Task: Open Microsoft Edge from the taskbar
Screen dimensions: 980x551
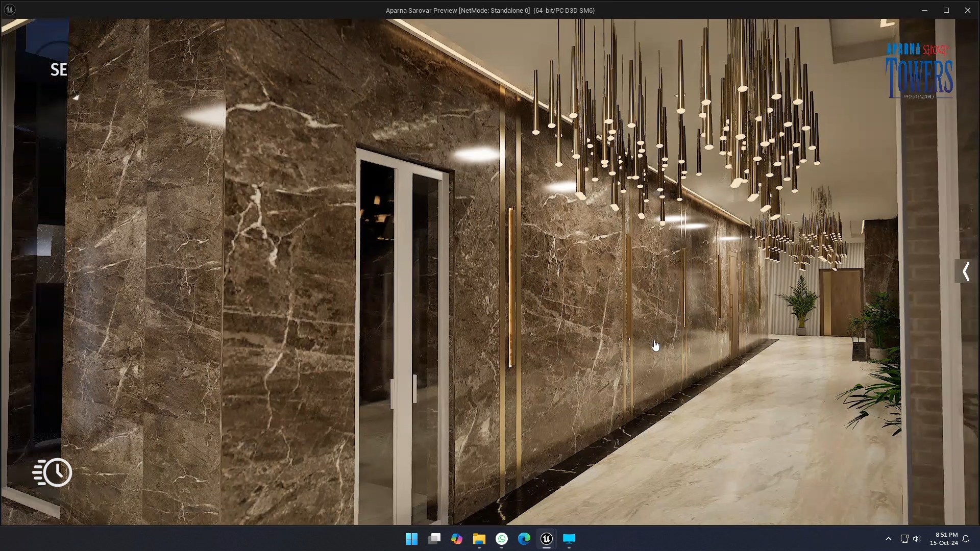Action: click(524, 539)
